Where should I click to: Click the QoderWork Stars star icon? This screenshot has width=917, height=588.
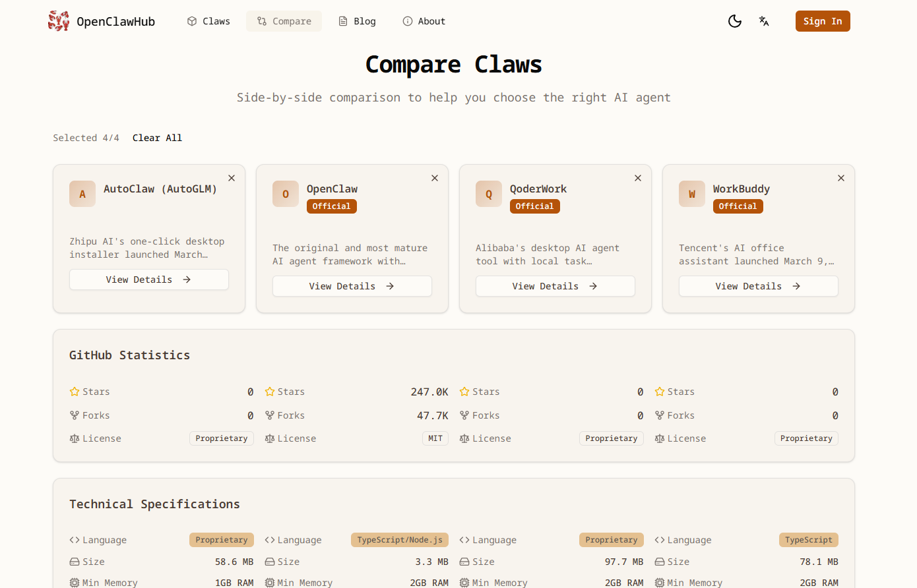(464, 392)
